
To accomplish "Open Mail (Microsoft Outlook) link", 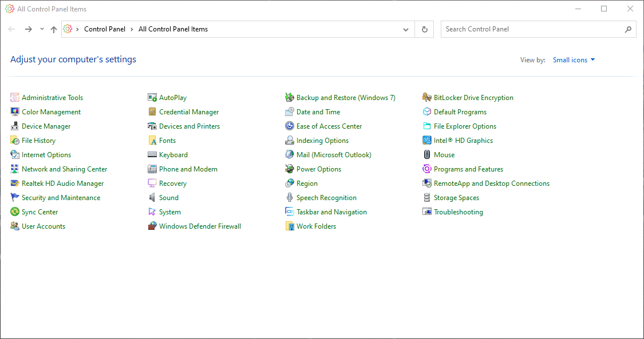I will pos(334,155).
